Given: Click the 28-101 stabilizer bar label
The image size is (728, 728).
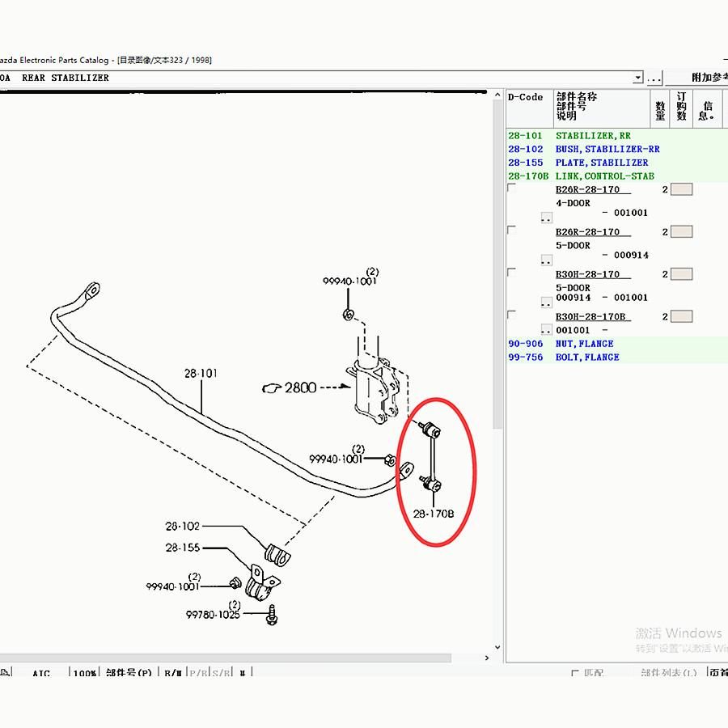Looking at the screenshot, I should pyautogui.click(x=201, y=374).
